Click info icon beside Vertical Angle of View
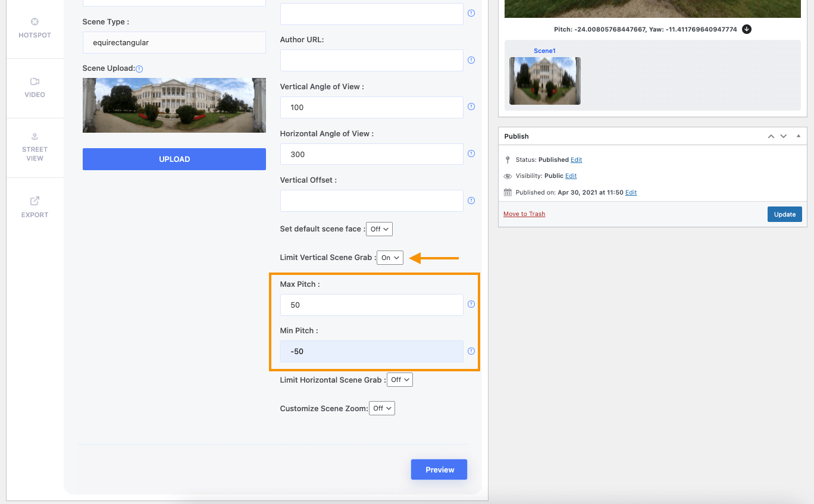 click(x=471, y=107)
